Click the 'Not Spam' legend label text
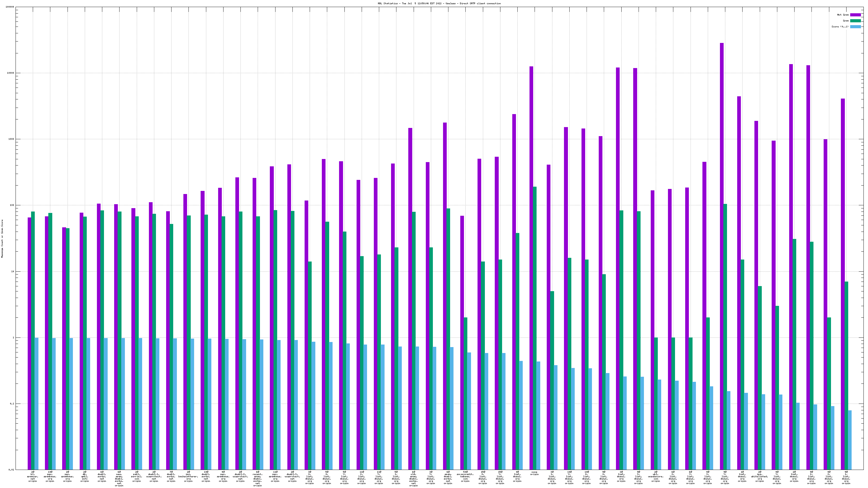 tap(843, 15)
